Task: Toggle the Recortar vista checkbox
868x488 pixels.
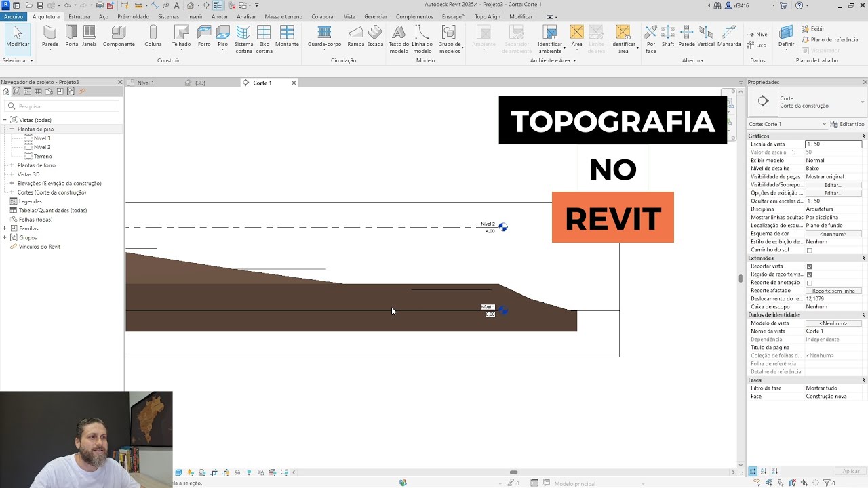Action: 809,266
